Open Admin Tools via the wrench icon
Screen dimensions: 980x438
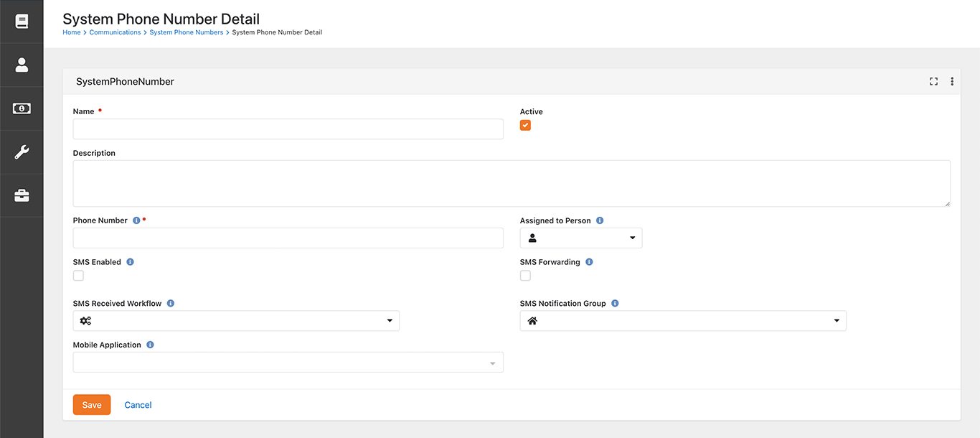(22, 152)
